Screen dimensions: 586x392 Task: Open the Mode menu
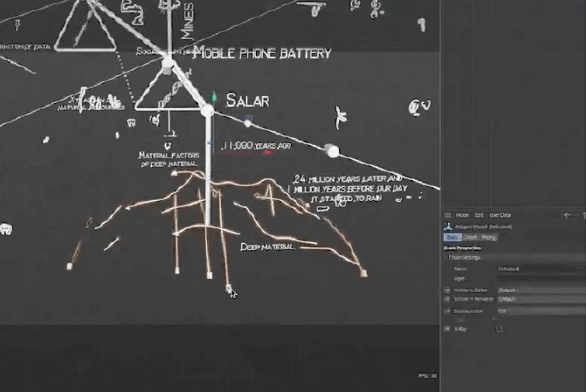click(462, 215)
